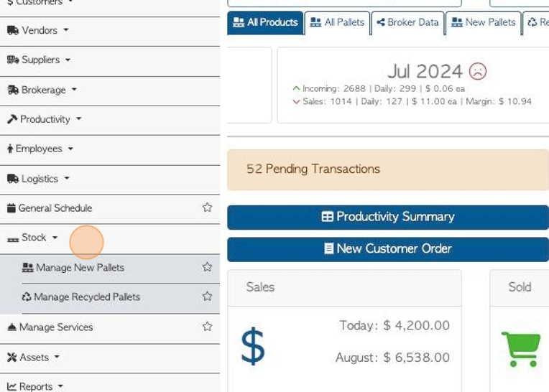Expand the Vendors dropdown menu
This screenshot has height=392, width=549.
coord(38,30)
